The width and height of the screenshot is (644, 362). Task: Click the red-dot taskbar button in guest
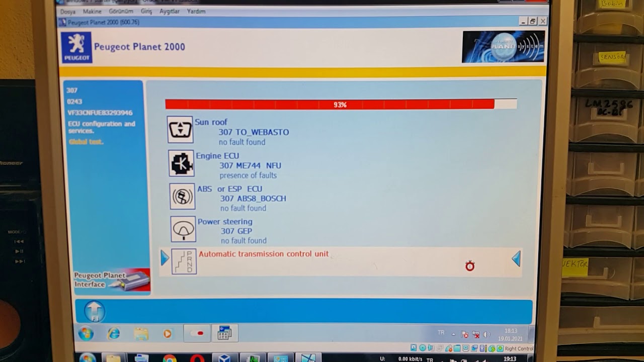pyautogui.click(x=197, y=333)
